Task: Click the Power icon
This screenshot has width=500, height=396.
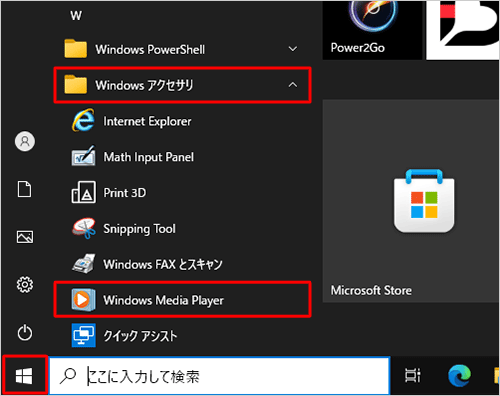Action: (25, 333)
